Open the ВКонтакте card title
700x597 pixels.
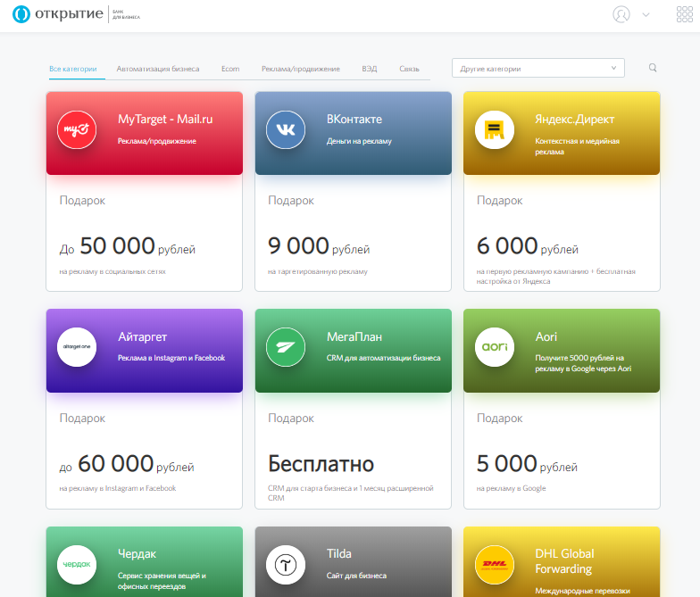pos(354,120)
